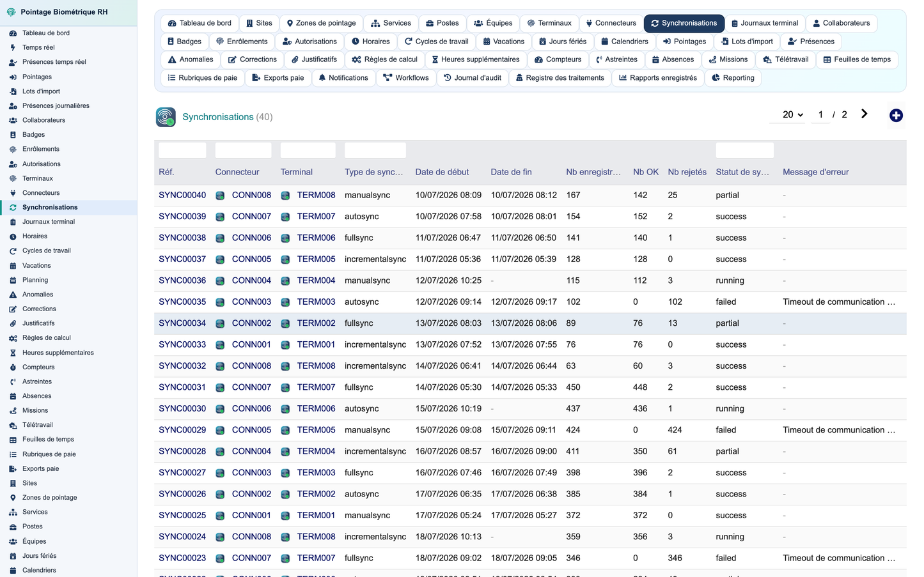Click Terminaux icon in sidebar
This screenshot has width=924, height=577.
(13, 178)
